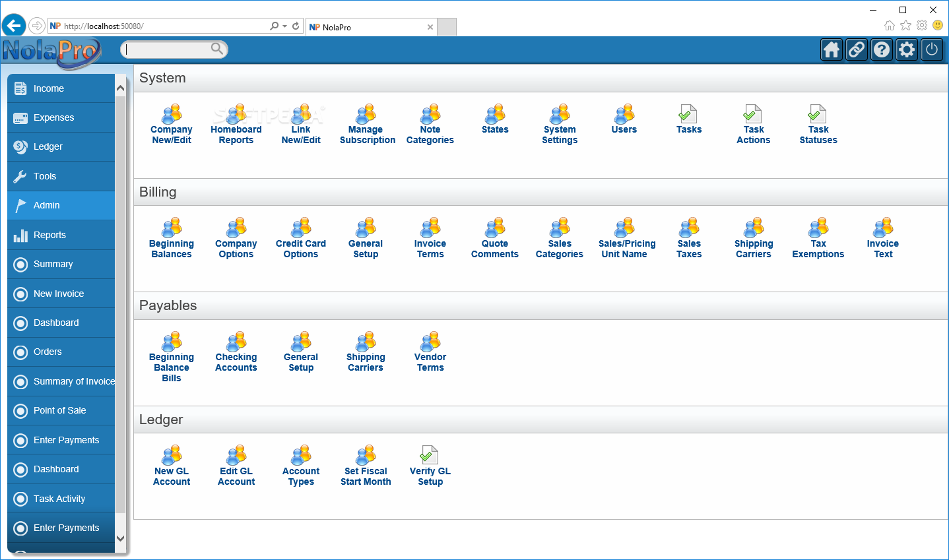Open Link New/Edit icon
This screenshot has width=949, height=560.
coord(301,124)
